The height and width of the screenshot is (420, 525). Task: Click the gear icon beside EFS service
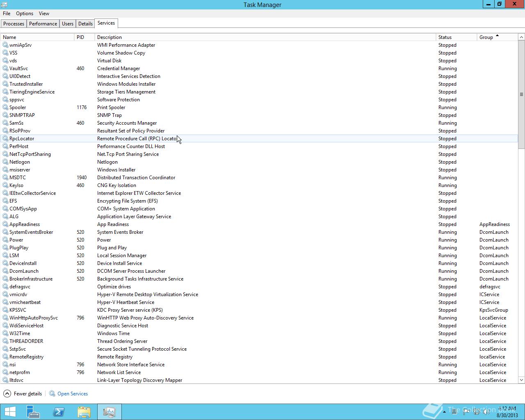[x=5, y=201]
